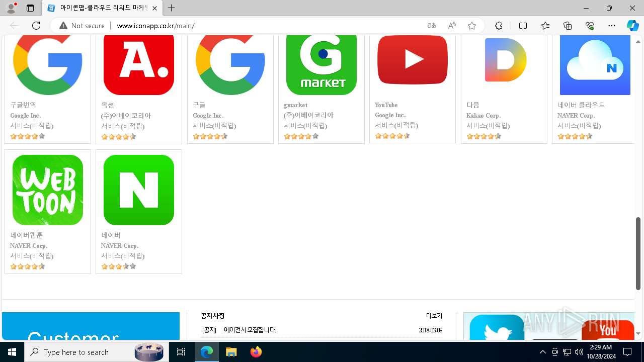Image resolution: width=644 pixels, height=362 pixels.
Task: Open the Copilot sidebar icon
Action: [x=632, y=26]
